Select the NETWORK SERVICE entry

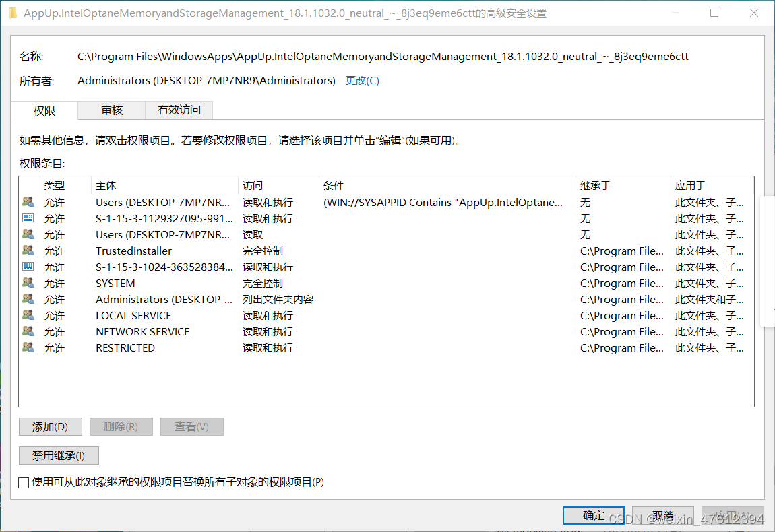(386, 332)
